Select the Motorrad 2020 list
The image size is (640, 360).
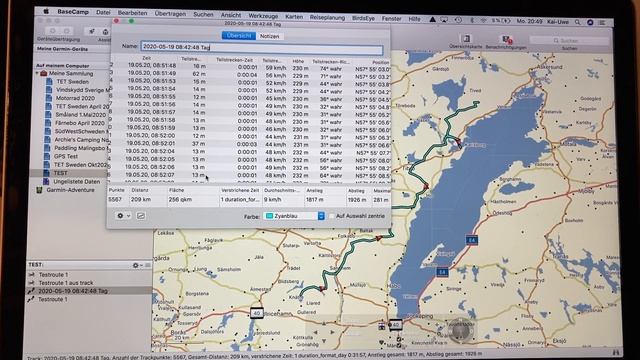[75, 98]
